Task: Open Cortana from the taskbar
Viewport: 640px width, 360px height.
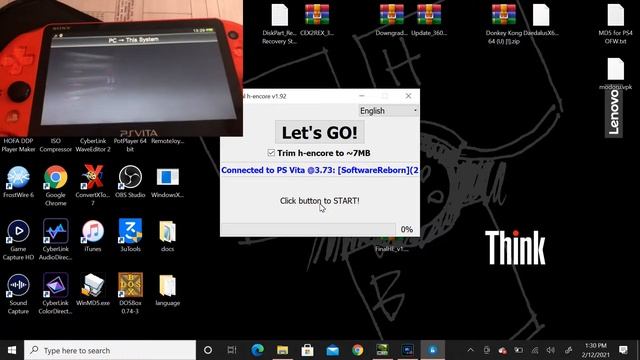Action: point(208,350)
